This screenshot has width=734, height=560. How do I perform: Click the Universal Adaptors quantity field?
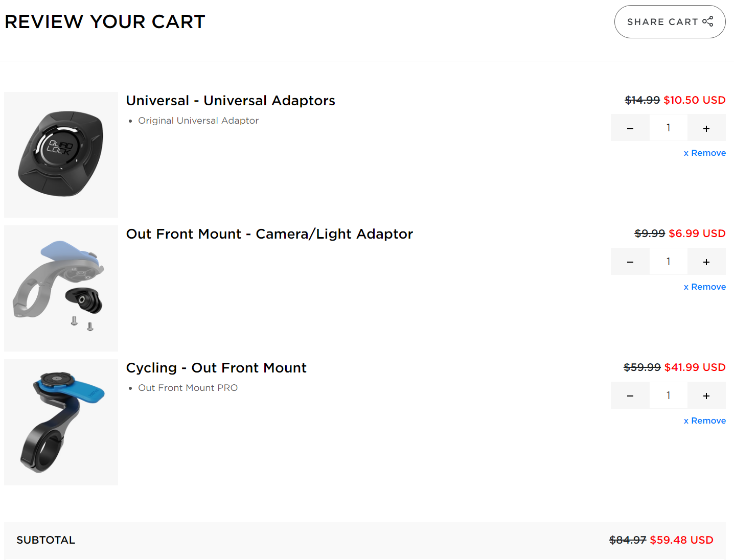pos(669,128)
